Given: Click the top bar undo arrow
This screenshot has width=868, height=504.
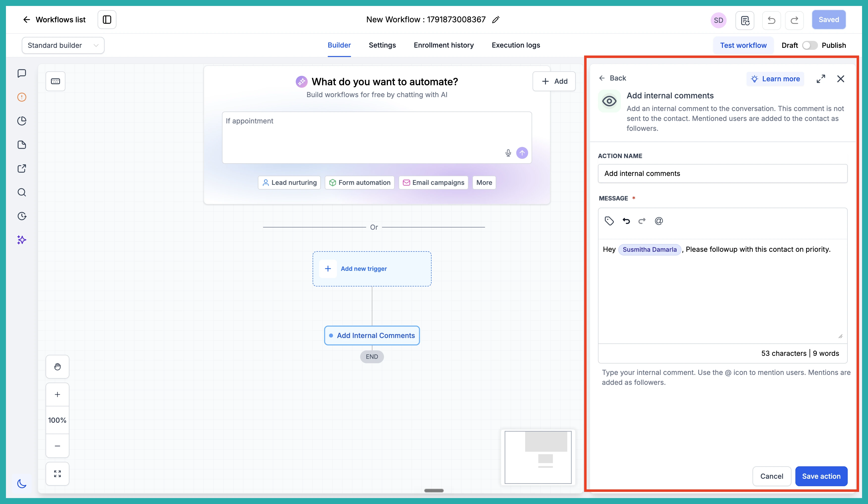Looking at the screenshot, I should coord(772,20).
